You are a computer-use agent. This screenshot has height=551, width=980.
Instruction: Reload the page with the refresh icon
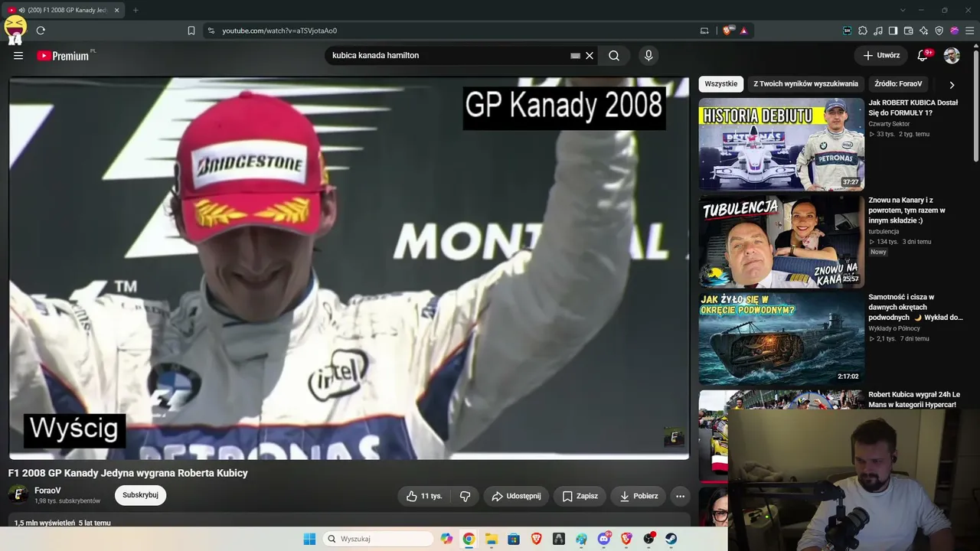tap(41, 31)
